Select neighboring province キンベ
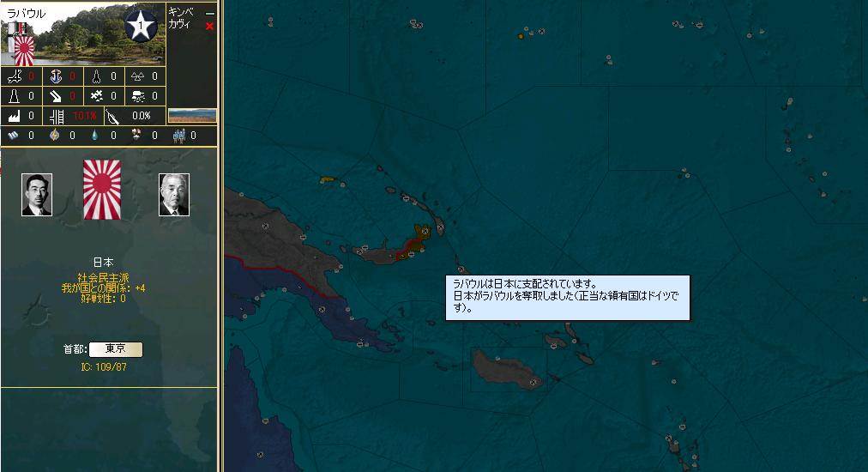Screen dimensions: 868x472 click(181, 12)
